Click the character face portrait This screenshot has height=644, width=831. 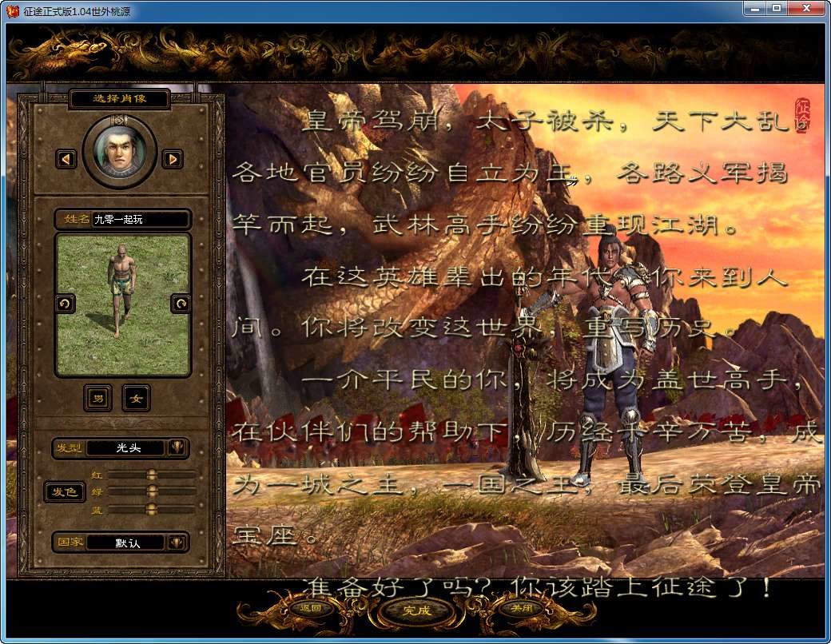119,152
